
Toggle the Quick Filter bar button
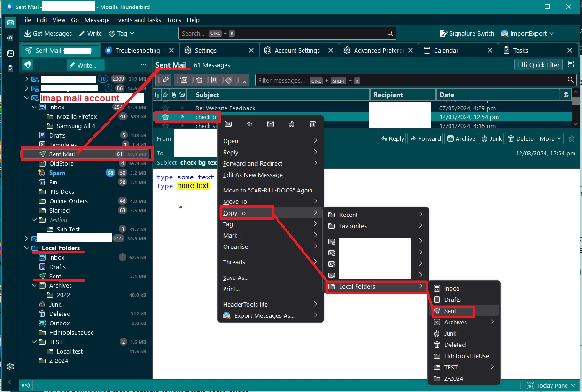point(539,65)
